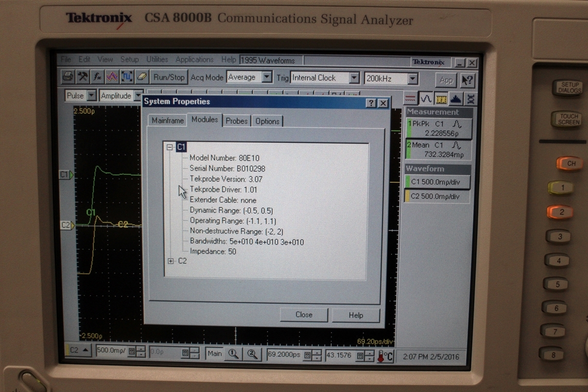Click the Print toolbar icon
Screen dimensions: 588x392
tap(69, 77)
